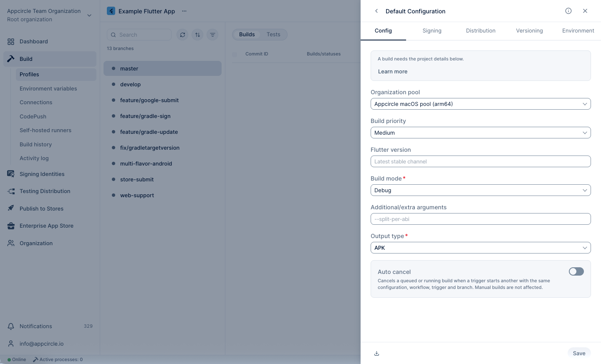Screen dimensions: 601x364
Task: Click the sort branches icon
Action: point(197,35)
